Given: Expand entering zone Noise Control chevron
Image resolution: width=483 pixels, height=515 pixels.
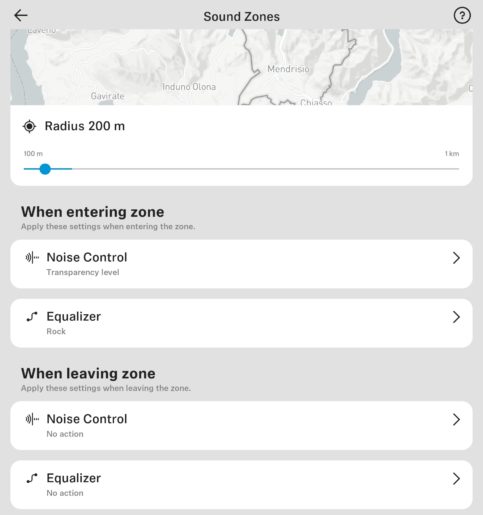Looking at the screenshot, I should coord(456,258).
